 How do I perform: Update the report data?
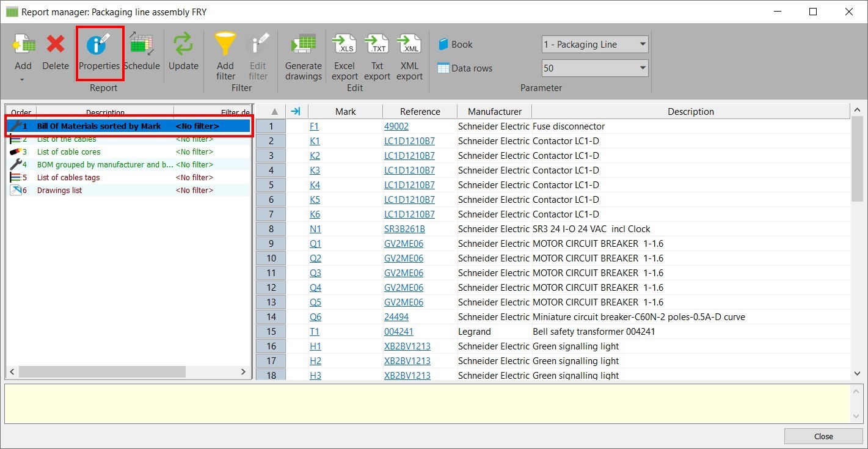point(183,52)
